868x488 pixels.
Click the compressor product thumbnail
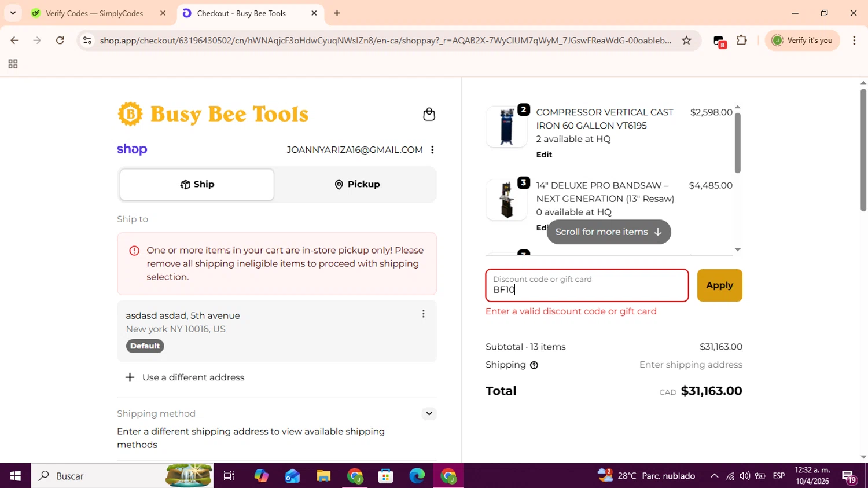506,127
